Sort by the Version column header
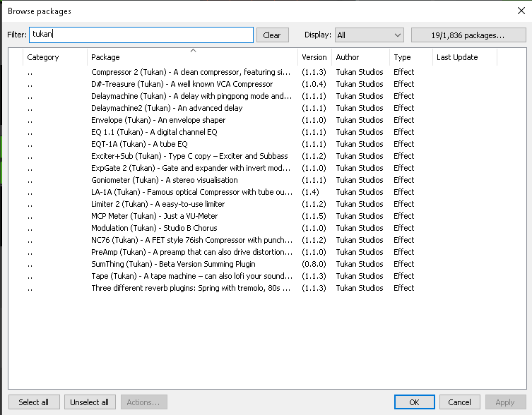 314,57
